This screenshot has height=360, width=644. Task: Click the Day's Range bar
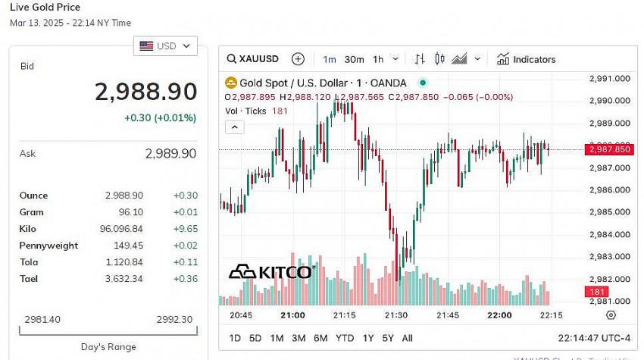111,332
